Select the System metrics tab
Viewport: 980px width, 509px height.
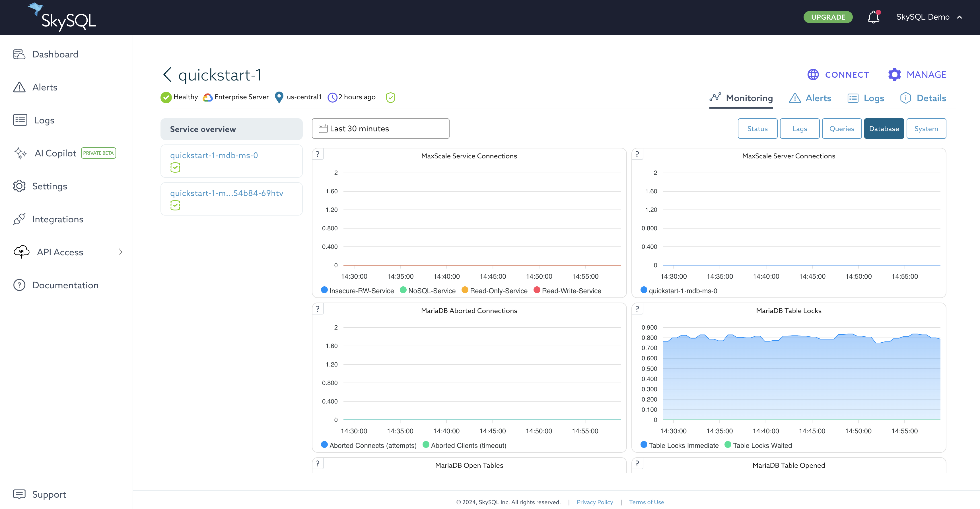[926, 129]
